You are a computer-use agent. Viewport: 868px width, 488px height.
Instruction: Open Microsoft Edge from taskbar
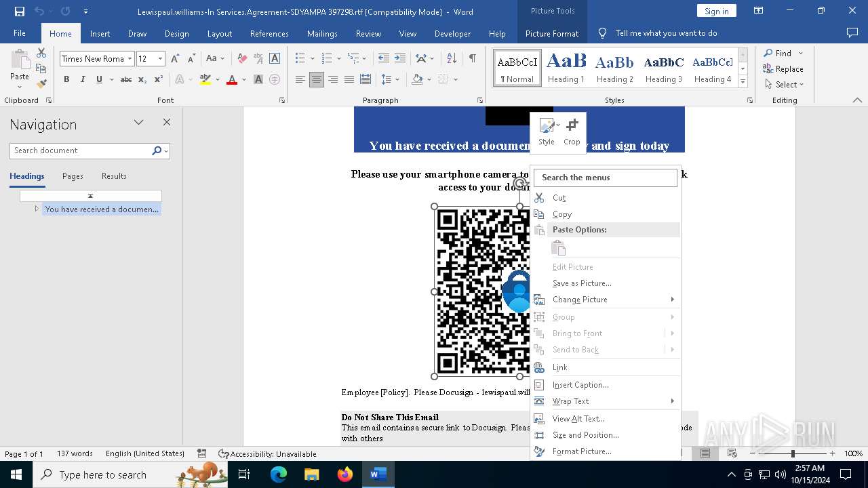[279, 474]
